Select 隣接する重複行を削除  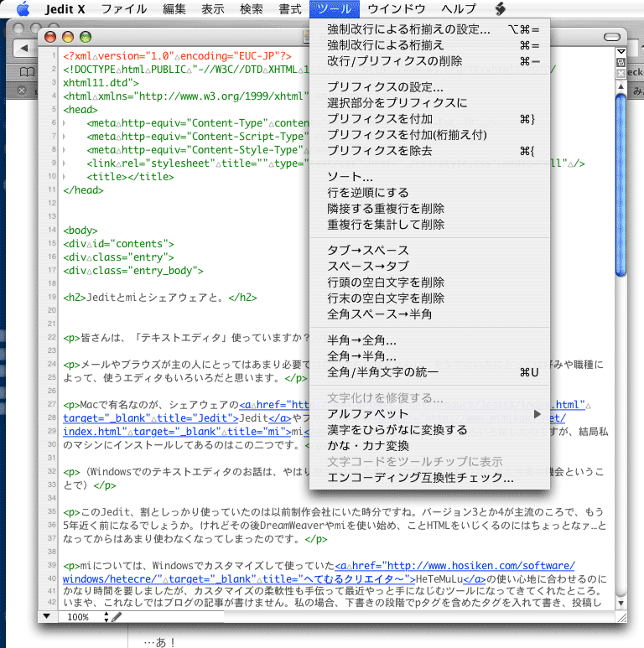[430, 208]
